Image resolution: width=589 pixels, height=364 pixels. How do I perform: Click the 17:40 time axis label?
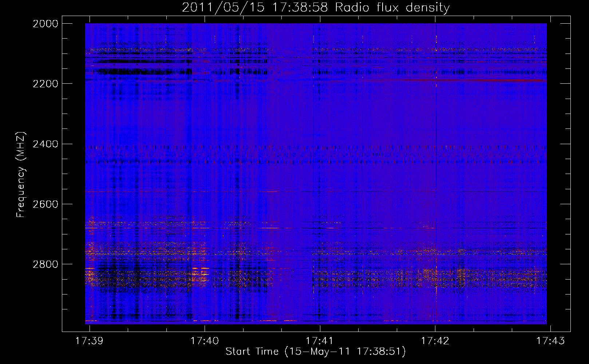(x=205, y=341)
